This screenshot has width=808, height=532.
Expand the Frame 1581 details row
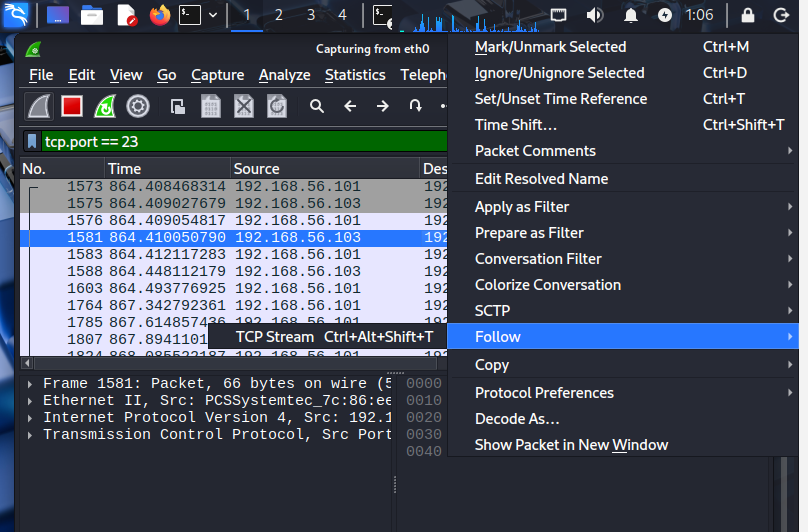(30, 384)
